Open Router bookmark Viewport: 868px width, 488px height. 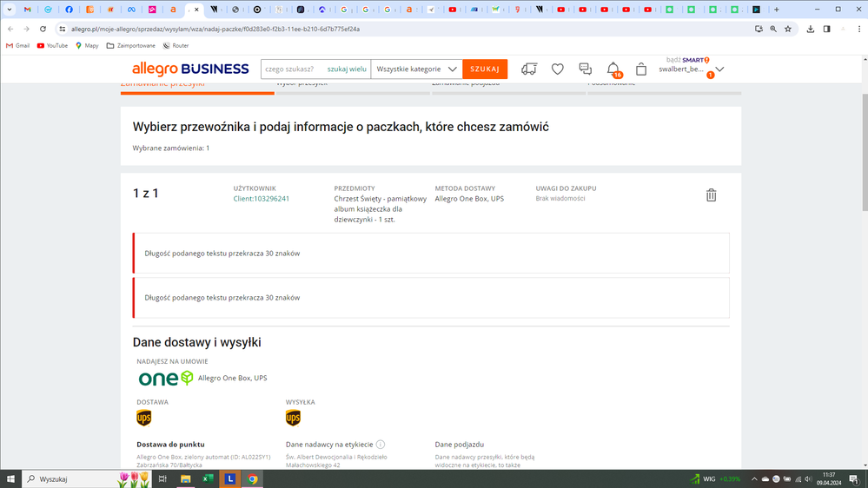coord(176,45)
